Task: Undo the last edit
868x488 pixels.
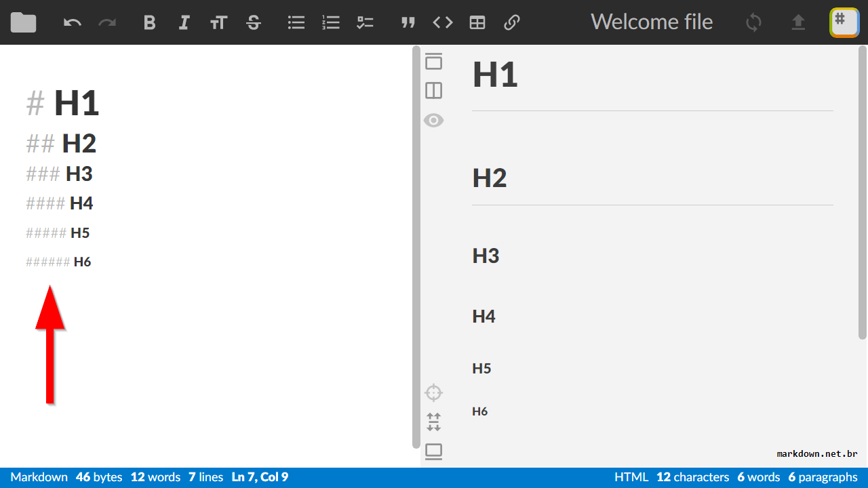Action: 73,22
